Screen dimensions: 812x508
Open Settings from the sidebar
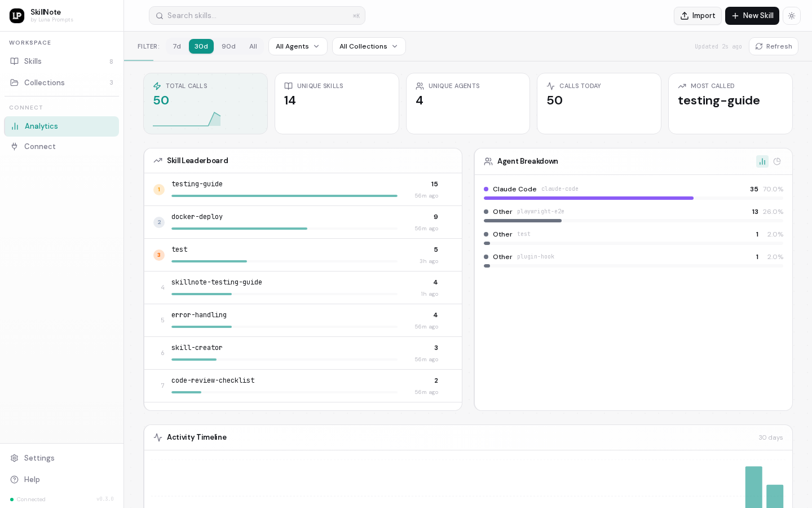point(39,458)
